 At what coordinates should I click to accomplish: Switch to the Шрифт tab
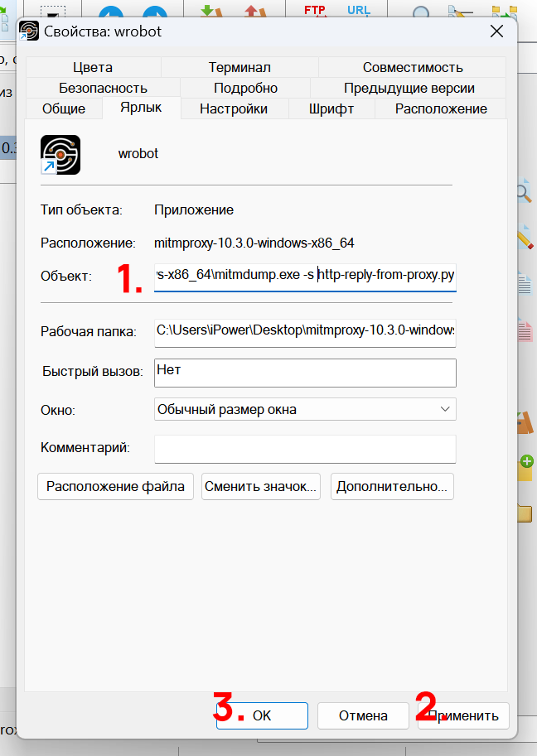pos(331,109)
